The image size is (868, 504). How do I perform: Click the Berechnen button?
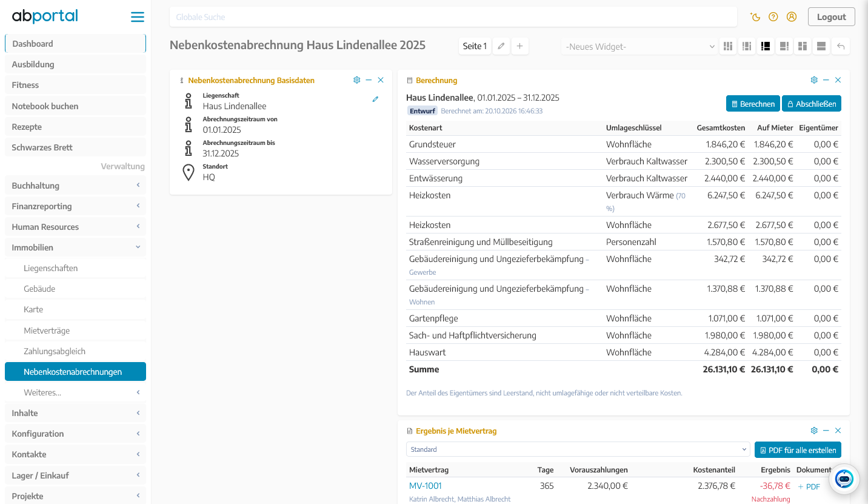coord(753,104)
